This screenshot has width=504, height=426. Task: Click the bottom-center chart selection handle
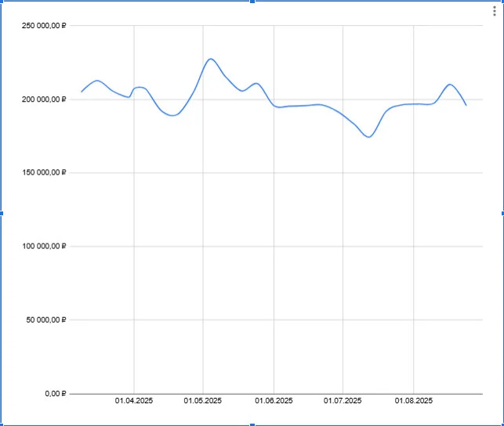coord(252,424)
